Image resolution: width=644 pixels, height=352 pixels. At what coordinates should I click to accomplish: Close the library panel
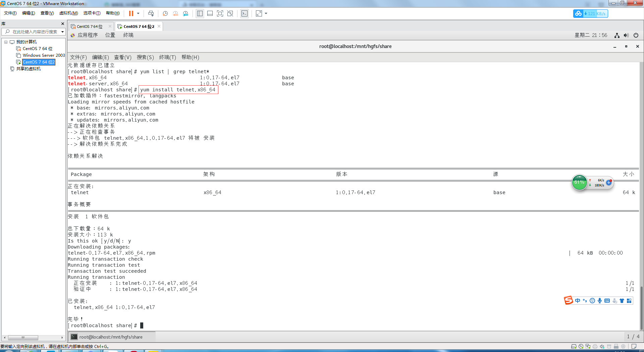pos(63,24)
